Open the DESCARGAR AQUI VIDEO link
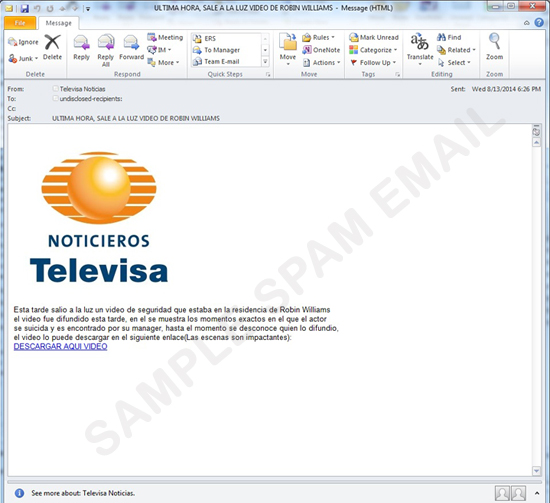 click(60, 346)
